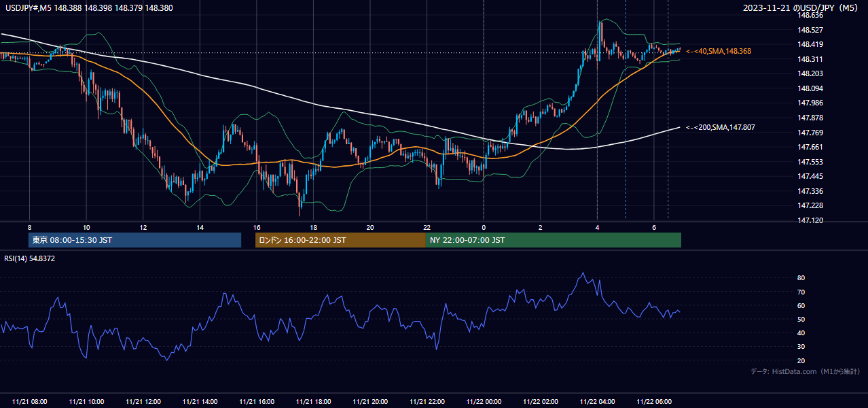Click the hour label 0 under the chart
868x408 pixels.
pos(484,227)
